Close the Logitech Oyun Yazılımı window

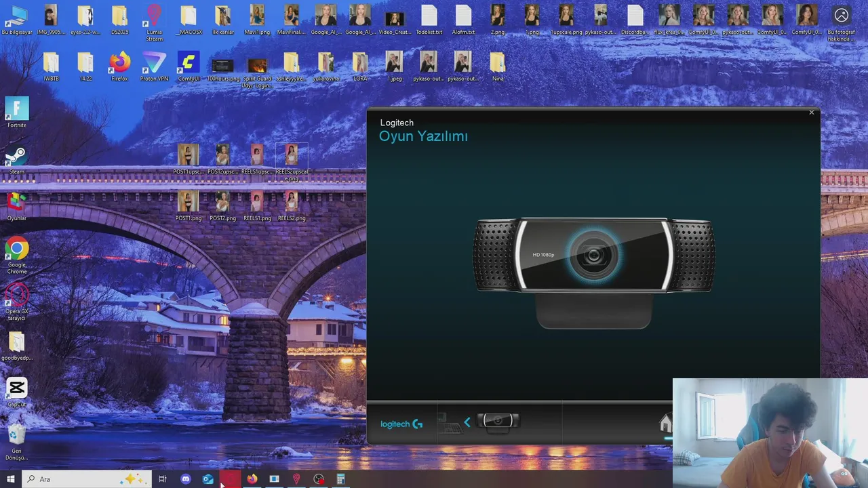[x=811, y=113]
